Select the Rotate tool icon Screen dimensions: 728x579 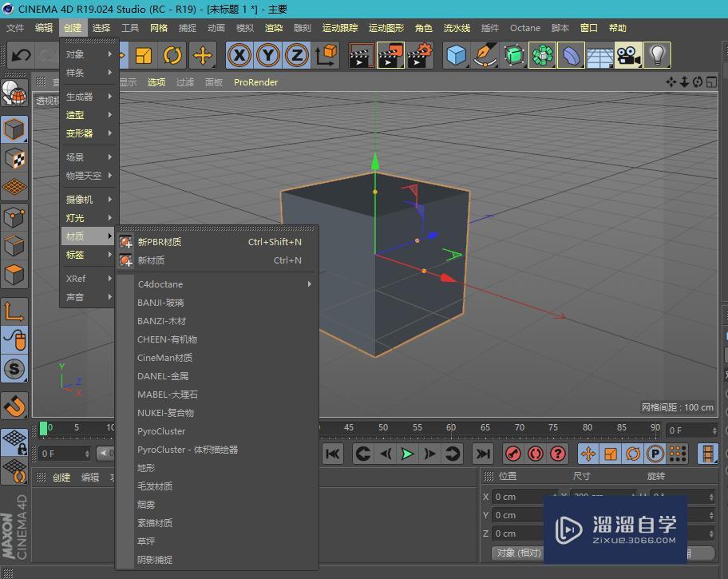coord(172,55)
